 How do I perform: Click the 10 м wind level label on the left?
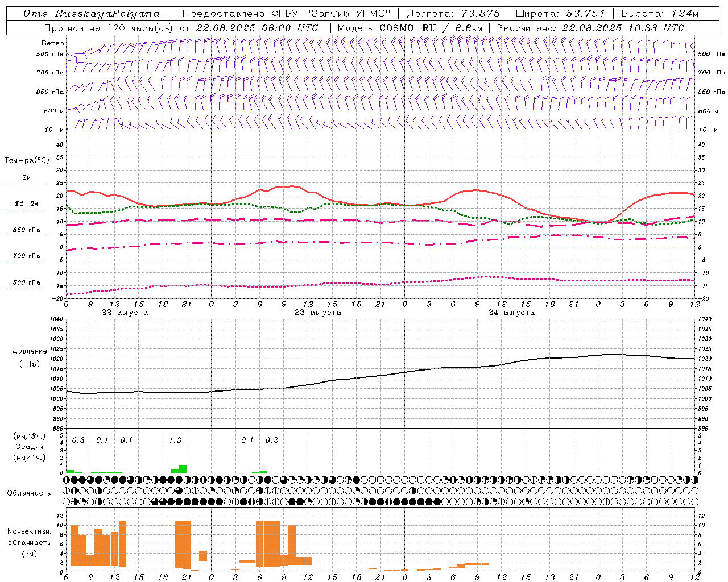(x=55, y=130)
